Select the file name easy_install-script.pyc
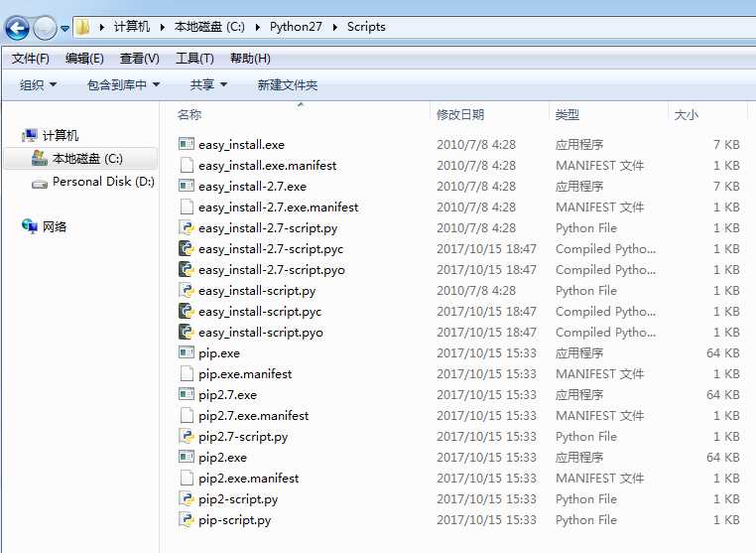This screenshot has width=756, height=553. [259, 312]
